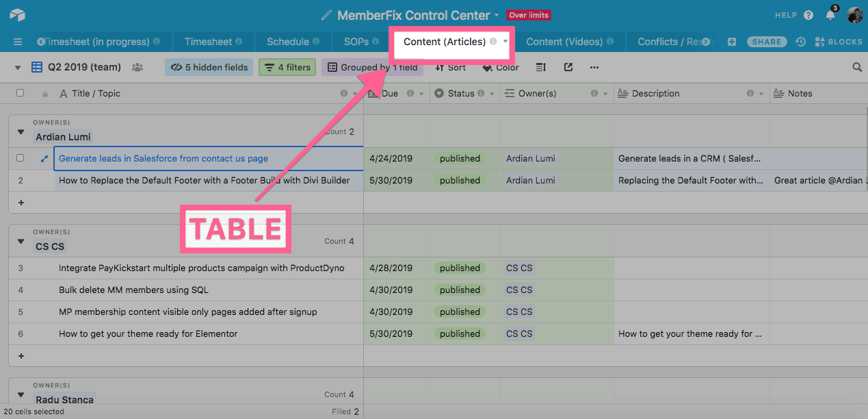Open the search magnifier icon

tap(857, 68)
